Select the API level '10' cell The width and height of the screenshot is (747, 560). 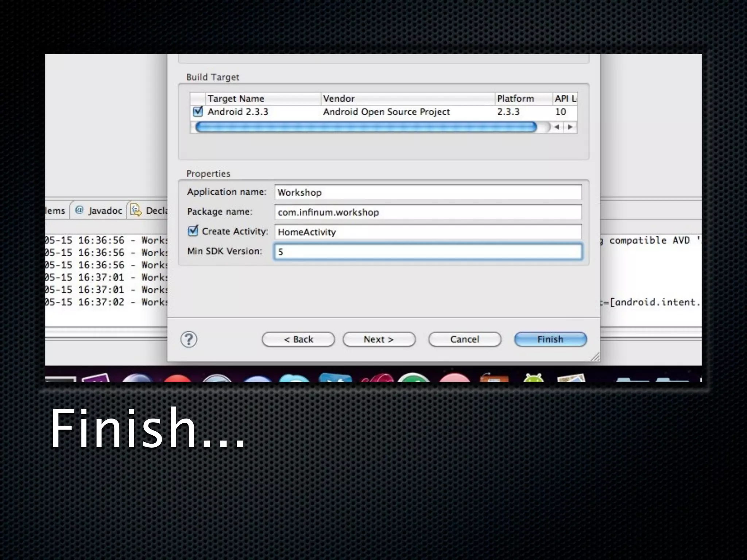click(x=561, y=112)
